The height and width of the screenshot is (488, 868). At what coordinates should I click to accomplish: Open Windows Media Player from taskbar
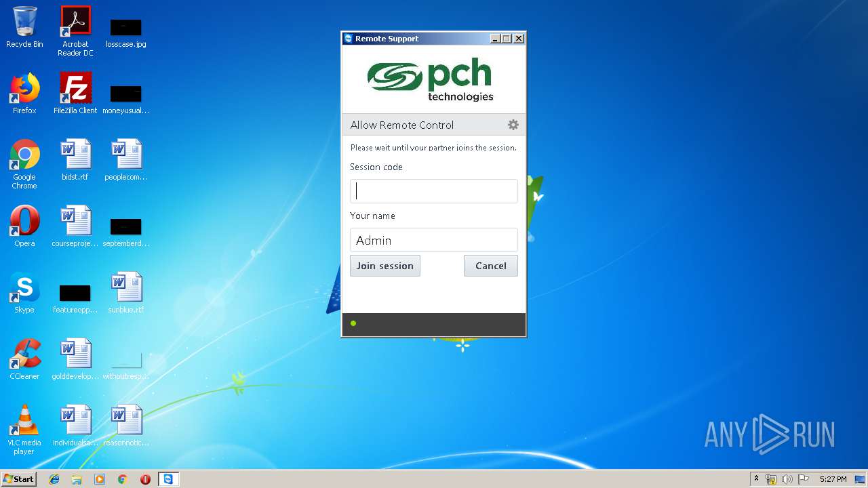pyautogui.click(x=100, y=479)
